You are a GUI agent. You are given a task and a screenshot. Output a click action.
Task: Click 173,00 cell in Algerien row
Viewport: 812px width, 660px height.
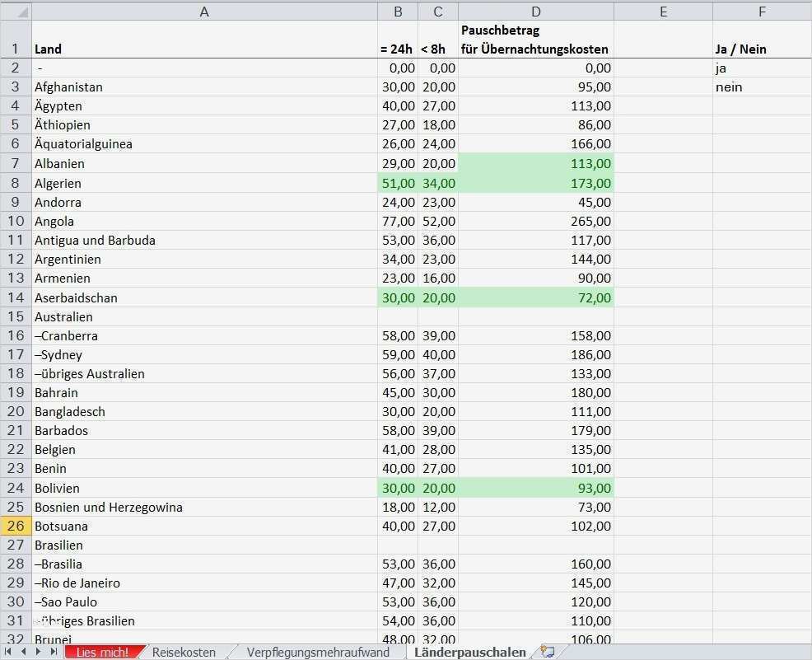536,183
